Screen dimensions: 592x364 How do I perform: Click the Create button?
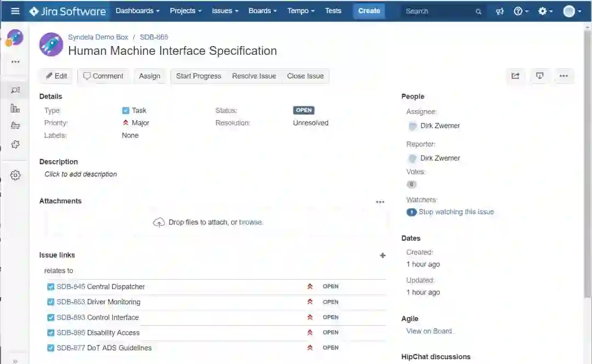(369, 11)
